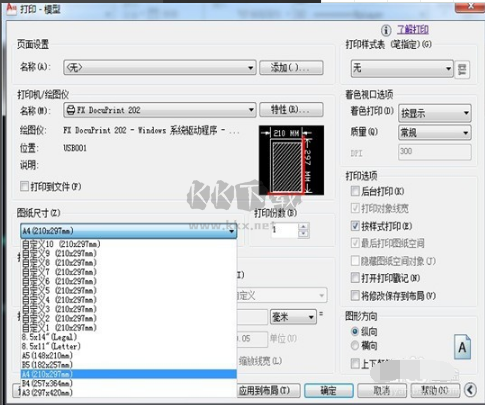The height and width of the screenshot is (405, 485).
Task: Choose 自定义4 (210x297mm) paper size
Action: pos(129,300)
